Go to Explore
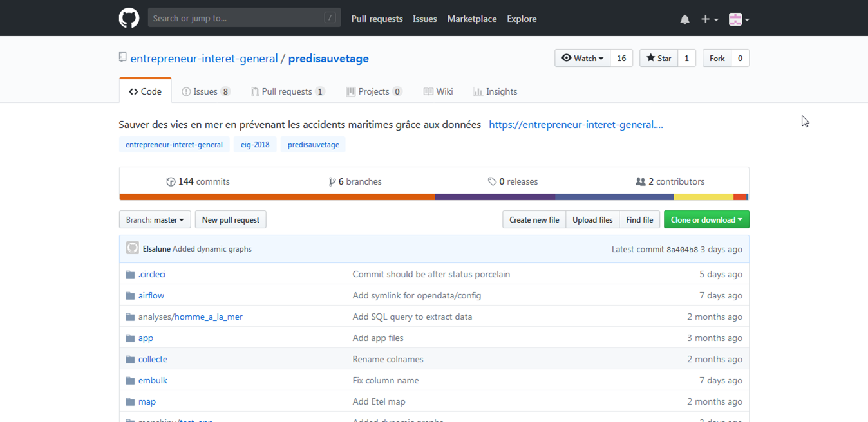 [522, 19]
